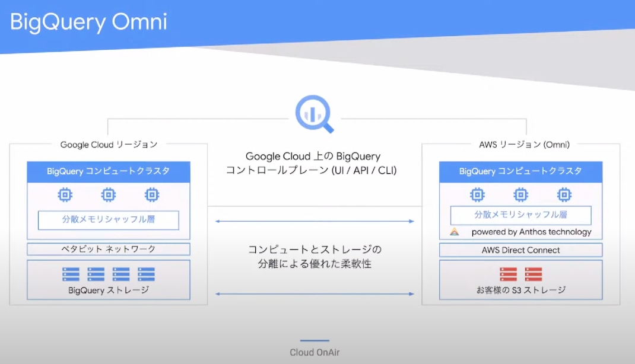This screenshot has width=635, height=364.
Task: Click Google Cloud BigQuery コンピュートクラスタ header
Action: point(109,171)
